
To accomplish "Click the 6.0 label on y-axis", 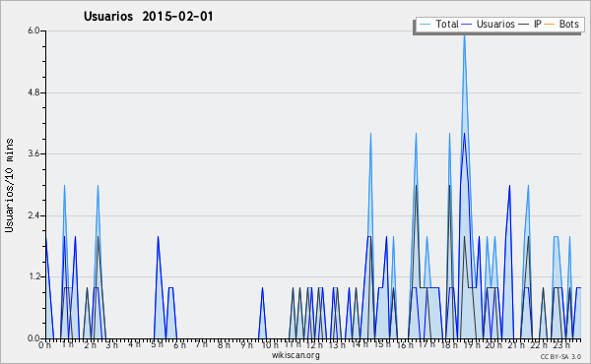I will [33, 30].
